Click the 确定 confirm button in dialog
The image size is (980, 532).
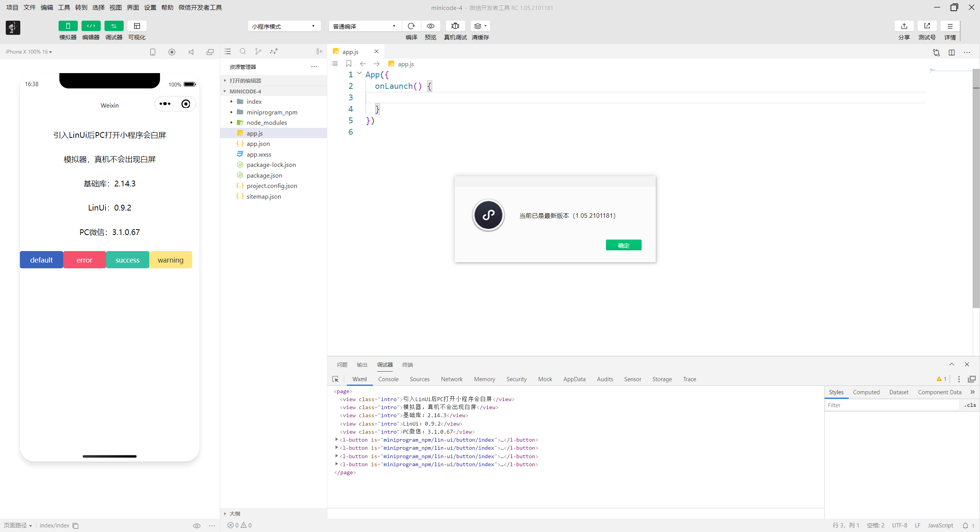pos(623,245)
